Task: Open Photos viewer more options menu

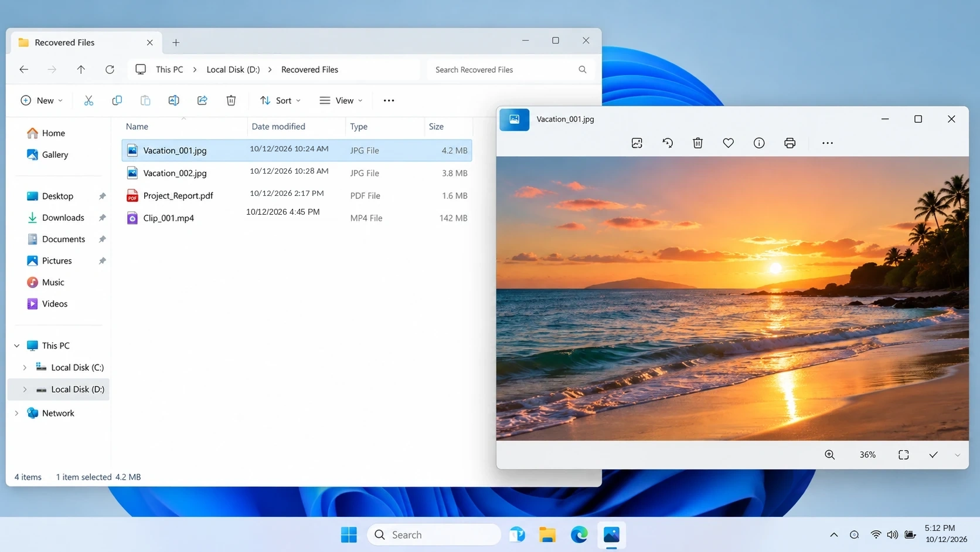Action: pos(827,143)
